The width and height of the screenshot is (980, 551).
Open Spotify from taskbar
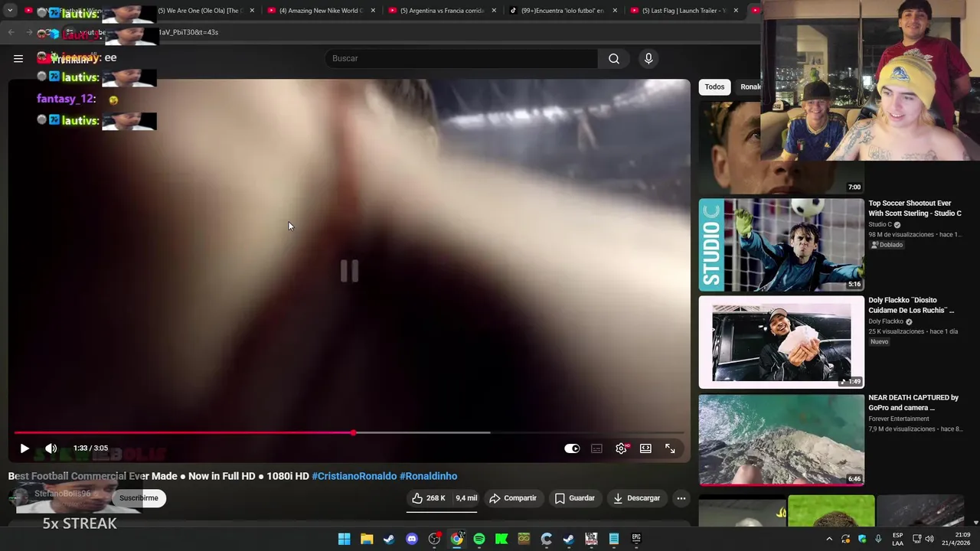(479, 540)
